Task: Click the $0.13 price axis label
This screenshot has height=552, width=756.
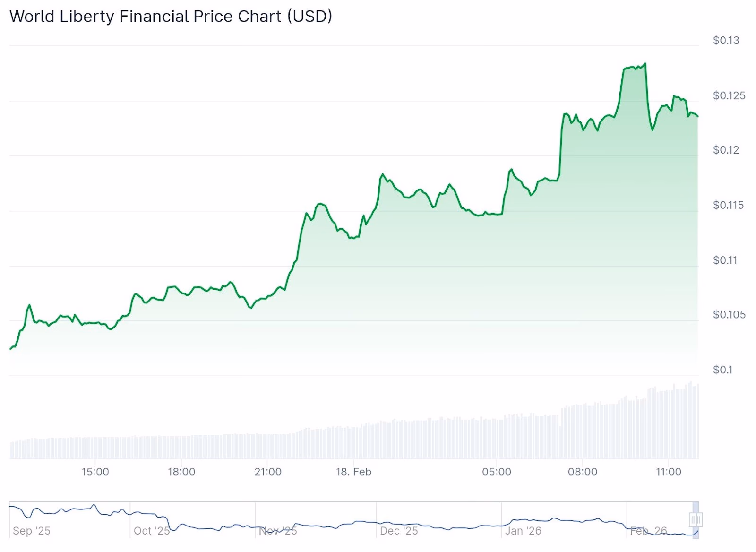Action: (x=726, y=40)
